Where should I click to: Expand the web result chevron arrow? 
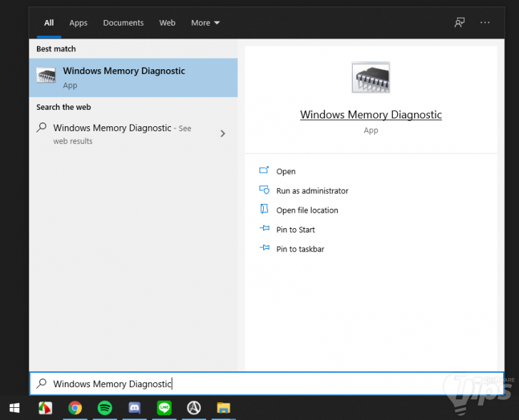click(x=222, y=134)
